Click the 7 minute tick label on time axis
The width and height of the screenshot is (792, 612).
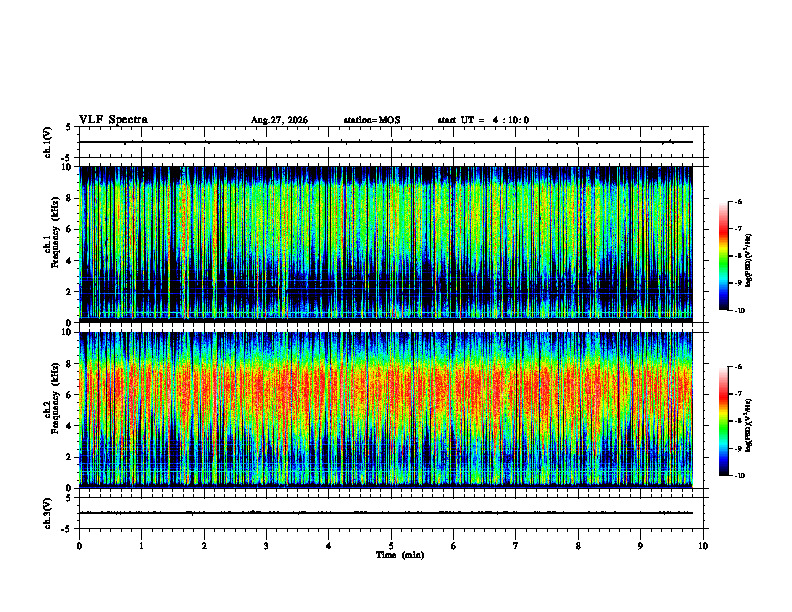516,546
